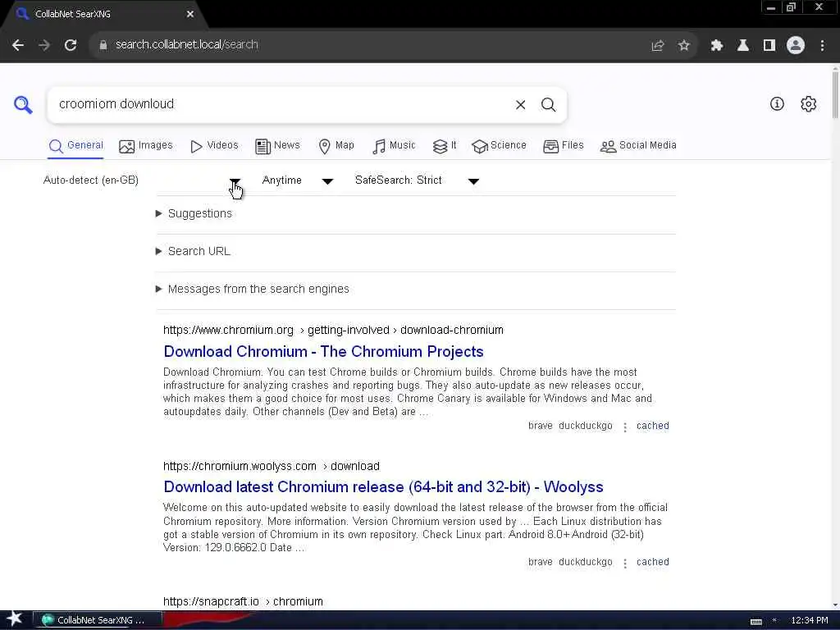The image size is (840, 630).
Task: Clear the search query with X
Action: pos(520,105)
